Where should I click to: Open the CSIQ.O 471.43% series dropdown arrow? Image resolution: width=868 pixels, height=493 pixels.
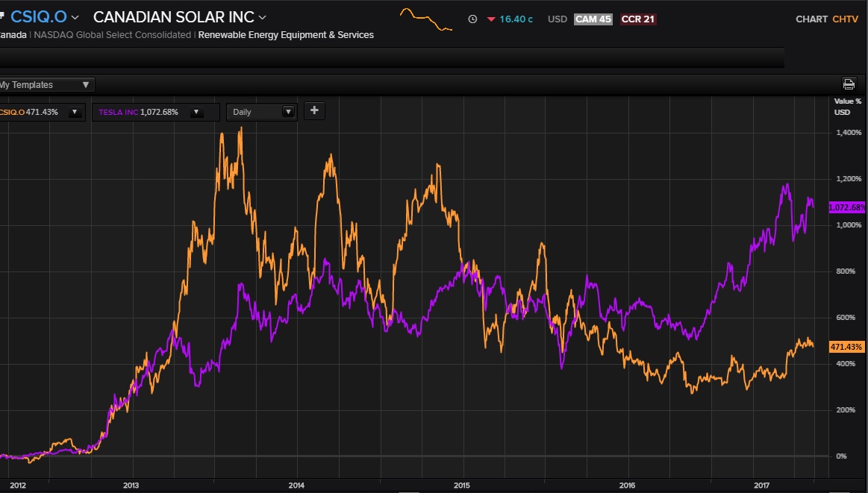tap(75, 112)
